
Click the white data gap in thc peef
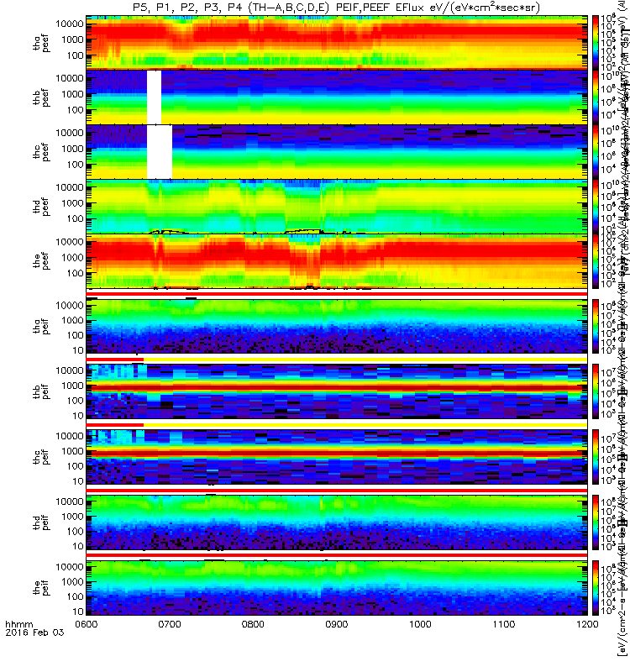[160, 152]
